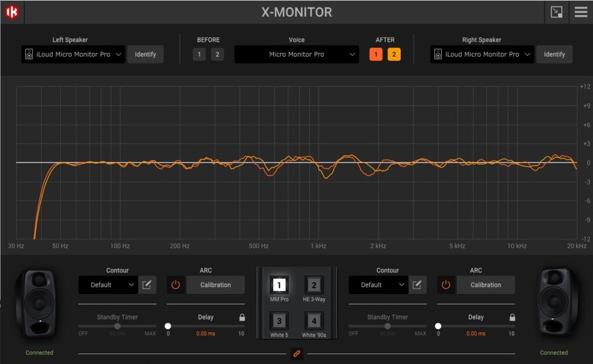Click the left Contour edit pencil icon
This screenshot has width=593, height=364.
[x=147, y=285]
